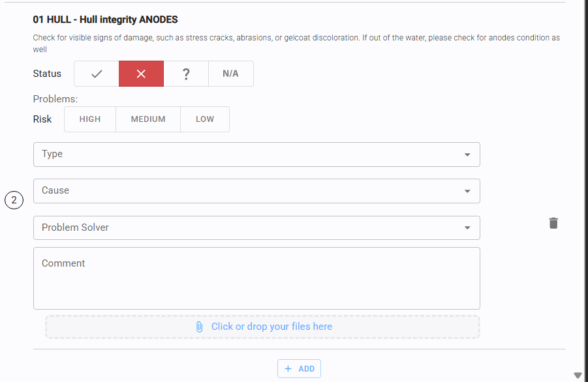The width and height of the screenshot is (588, 382).
Task: Mark status as passed with checkmark
Action: pos(97,74)
